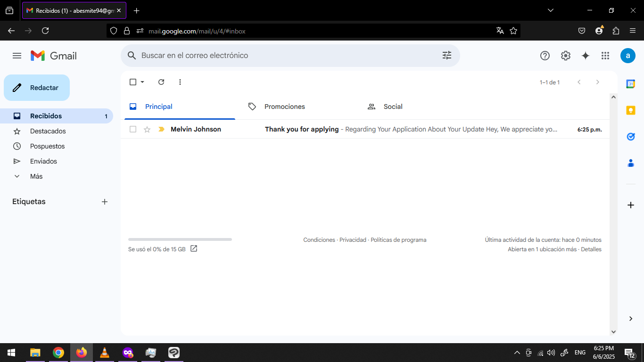
Task: Open storage management link icon
Action: point(194,248)
